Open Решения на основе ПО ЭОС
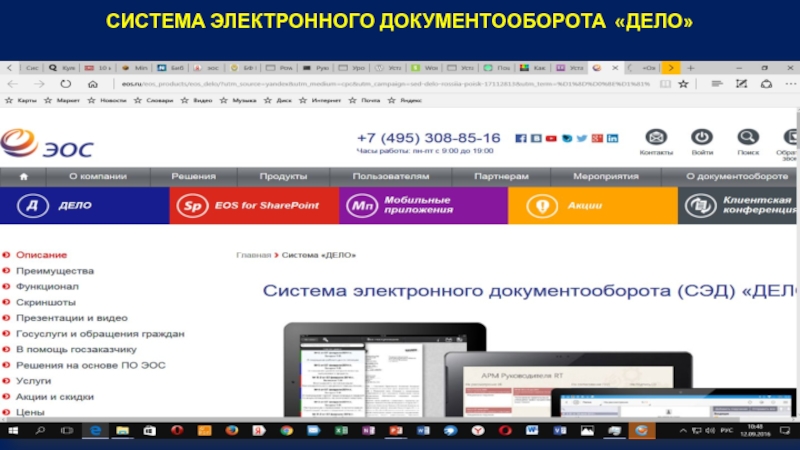Screen dimensions: 800x450 coord(91,365)
